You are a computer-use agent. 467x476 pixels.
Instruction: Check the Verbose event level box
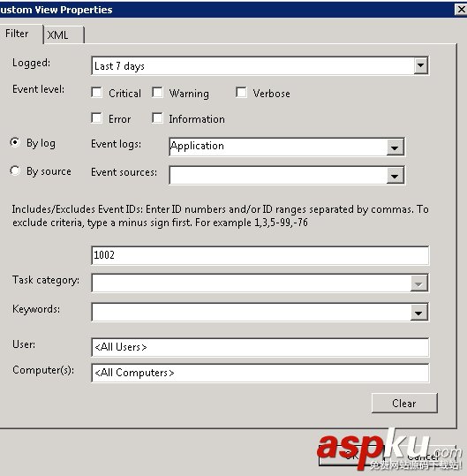[241, 92]
